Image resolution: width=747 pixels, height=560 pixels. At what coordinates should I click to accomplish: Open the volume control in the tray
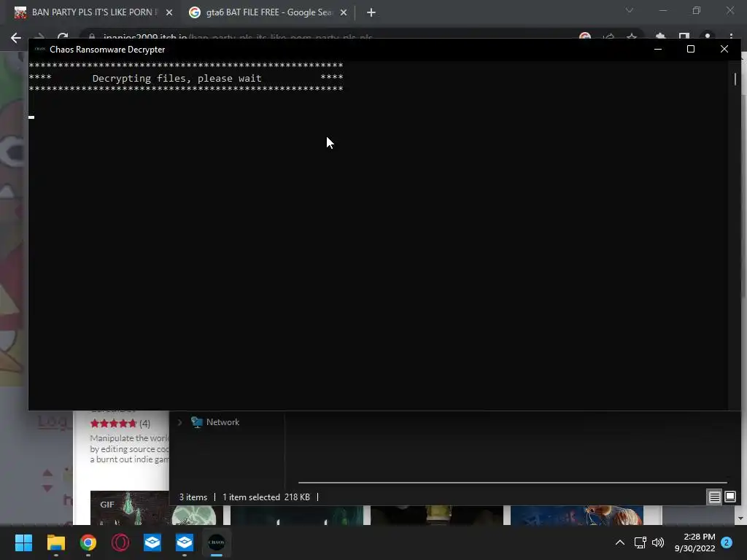point(658,542)
